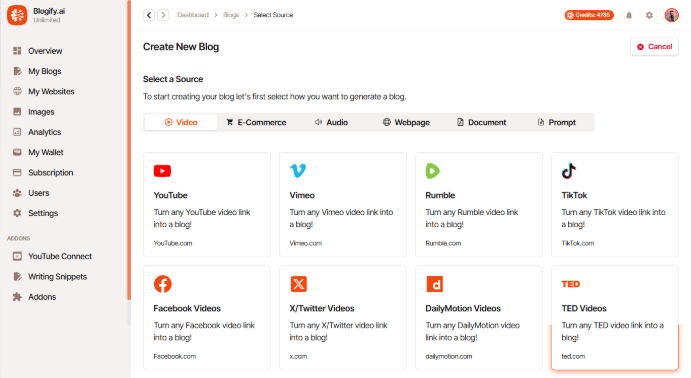
Task: Switch to the Document tab
Action: tap(481, 122)
